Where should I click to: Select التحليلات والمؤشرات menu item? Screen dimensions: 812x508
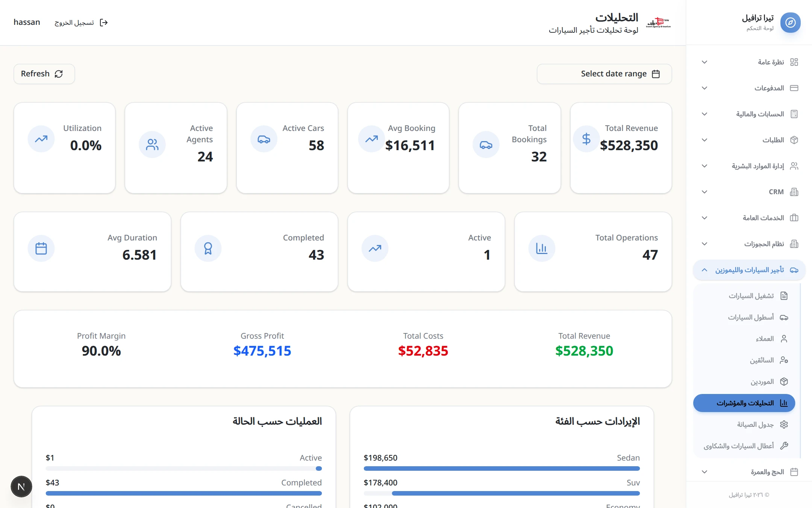click(x=744, y=403)
